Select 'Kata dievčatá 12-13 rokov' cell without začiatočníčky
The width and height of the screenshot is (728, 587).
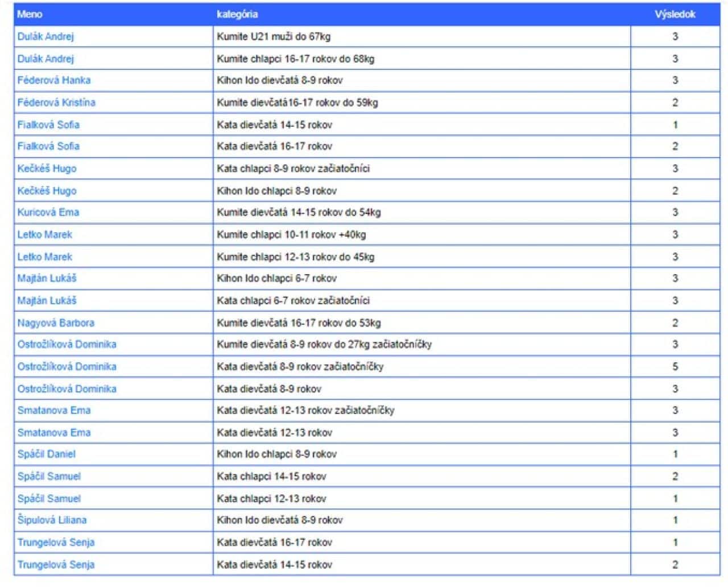click(x=422, y=432)
